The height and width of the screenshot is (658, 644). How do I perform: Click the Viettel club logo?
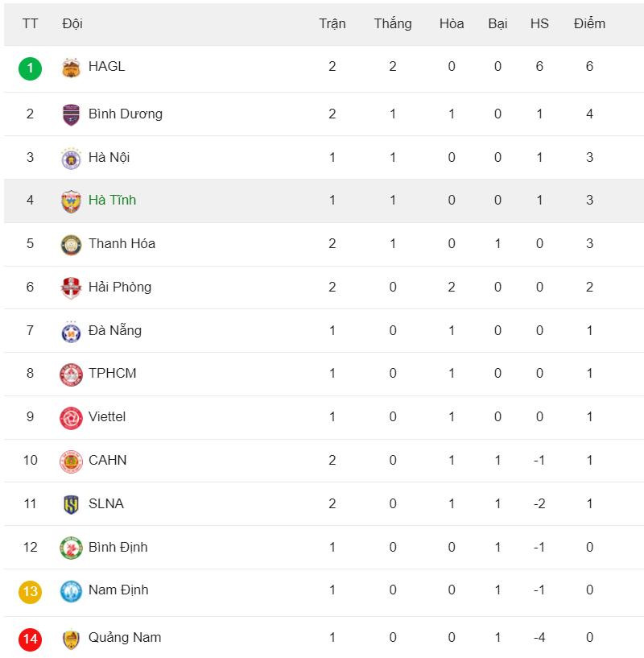[72, 417]
